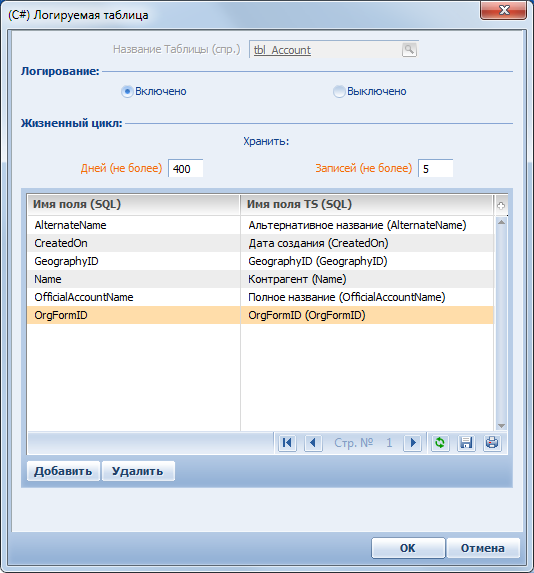Focus the Дней (не более) input field

coord(185,168)
